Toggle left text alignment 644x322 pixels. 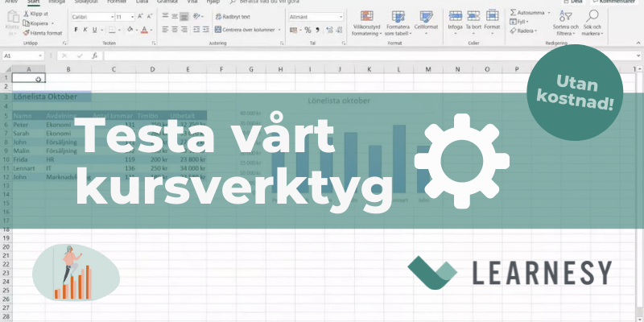(165, 30)
